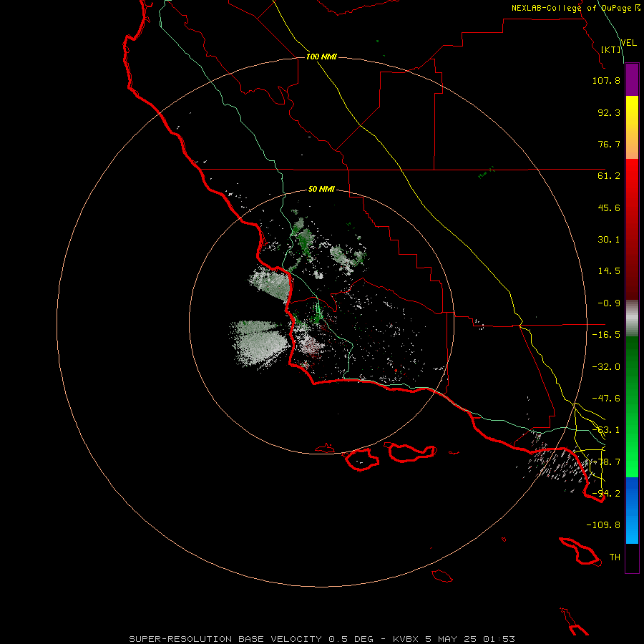Select the 107.8 scale value
Screen dimensions: 644x644
pos(606,80)
